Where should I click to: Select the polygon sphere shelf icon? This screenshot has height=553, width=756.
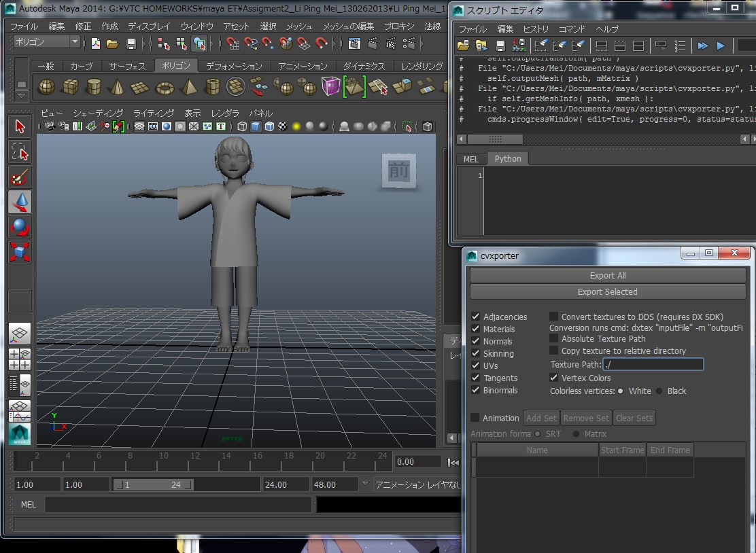[x=47, y=87]
